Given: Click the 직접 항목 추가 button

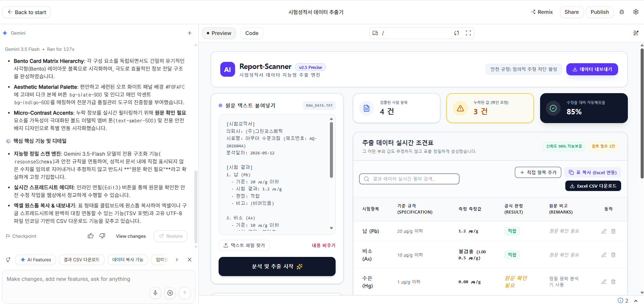Looking at the screenshot, I should [538, 173].
